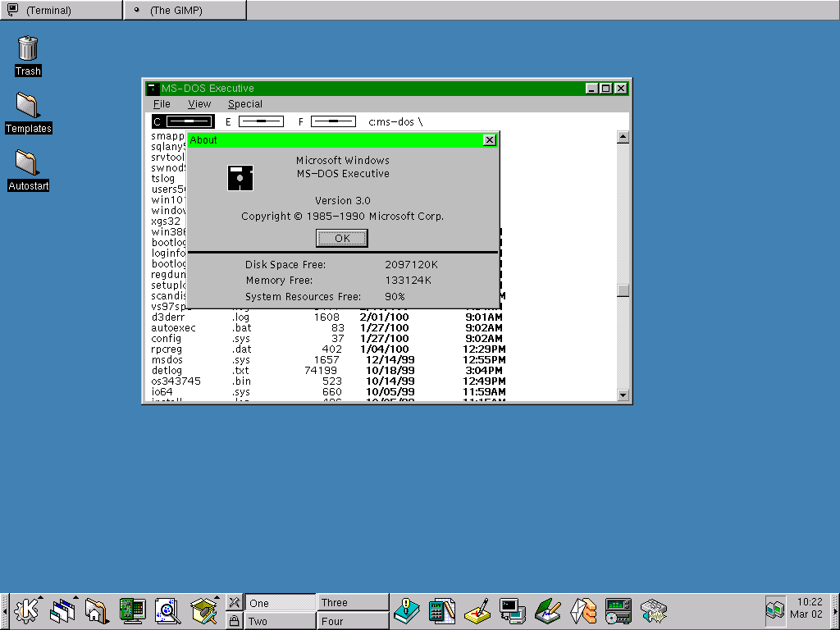The height and width of the screenshot is (630, 840).
Task: Switch to virtual desktop One
Action: [x=281, y=603]
